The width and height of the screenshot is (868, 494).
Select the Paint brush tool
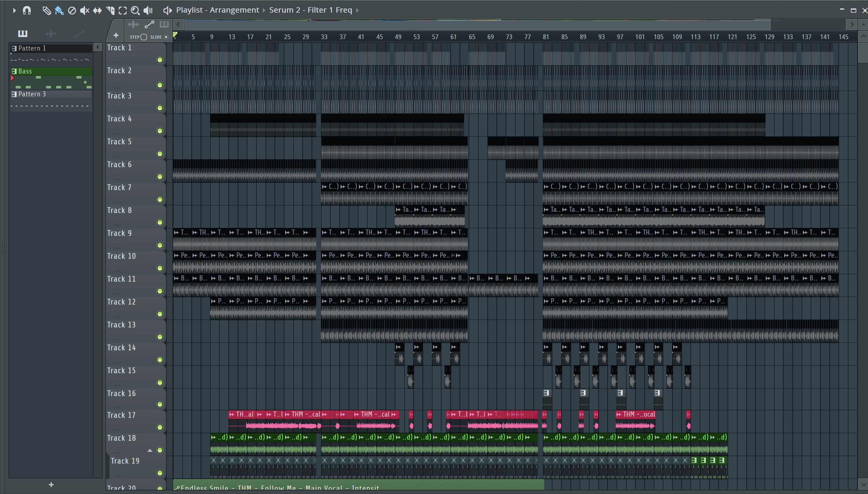tap(59, 11)
